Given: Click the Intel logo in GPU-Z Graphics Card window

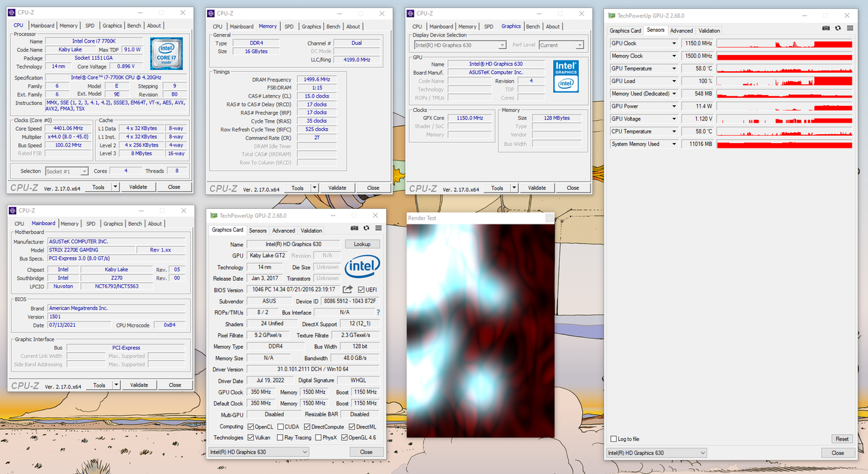Looking at the screenshot, I should [362, 266].
